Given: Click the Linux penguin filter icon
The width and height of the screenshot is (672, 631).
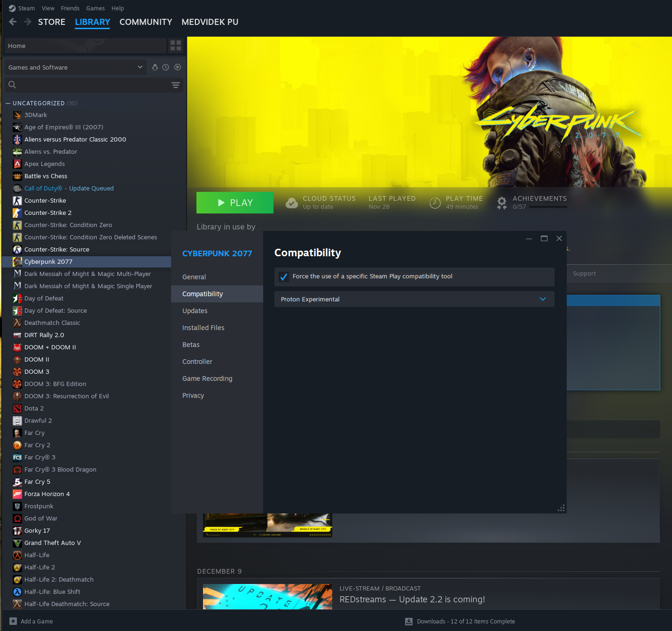Looking at the screenshot, I should click(155, 67).
